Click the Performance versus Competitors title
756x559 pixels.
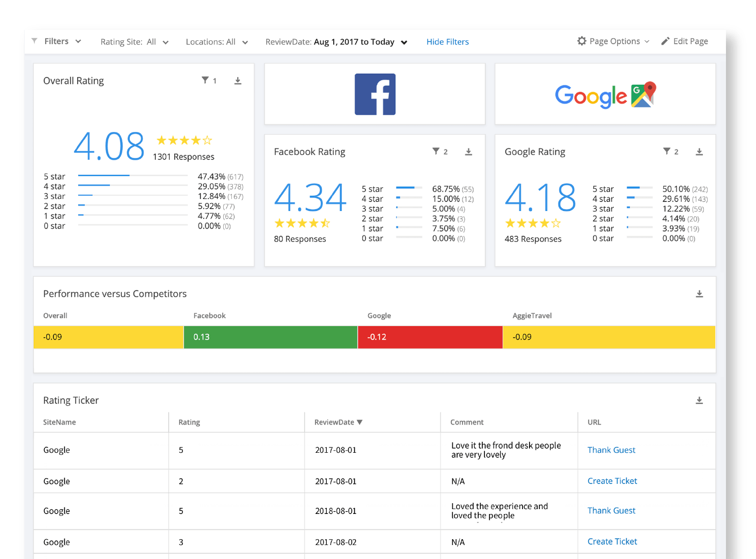(x=115, y=294)
